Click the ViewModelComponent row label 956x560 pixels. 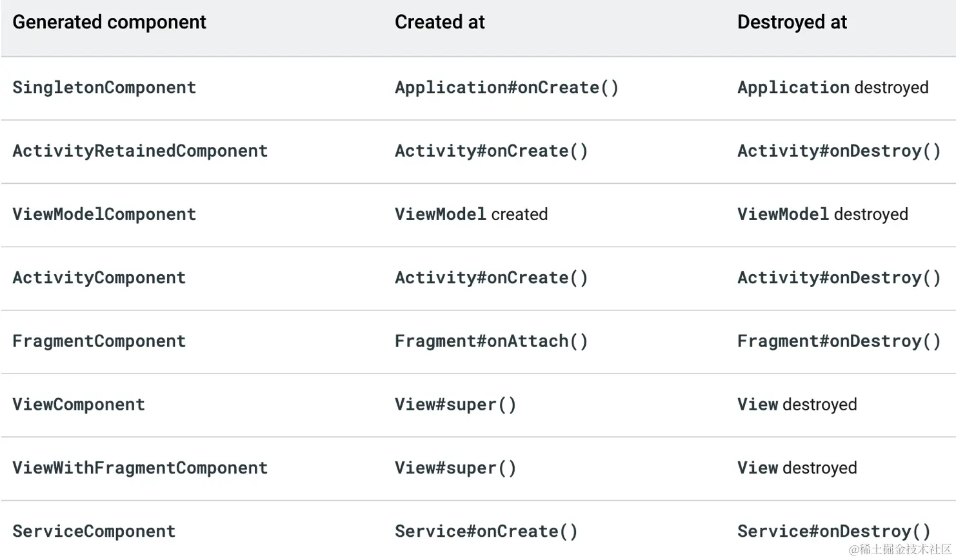point(104,214)
